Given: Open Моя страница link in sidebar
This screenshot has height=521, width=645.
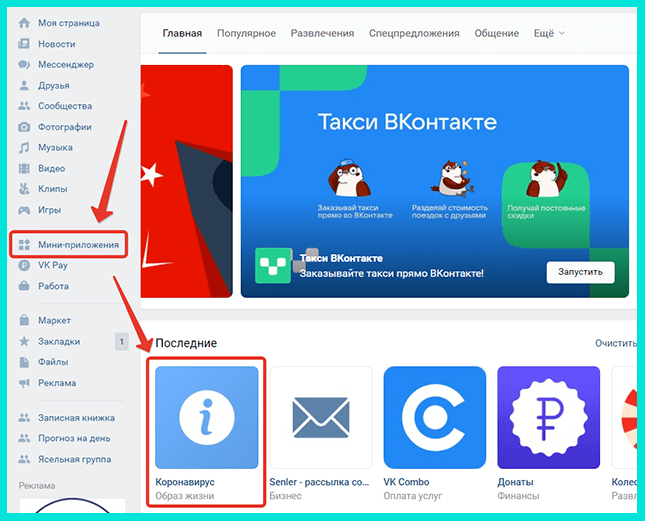Looking at the screenshot, I should (x=69, y=23).
